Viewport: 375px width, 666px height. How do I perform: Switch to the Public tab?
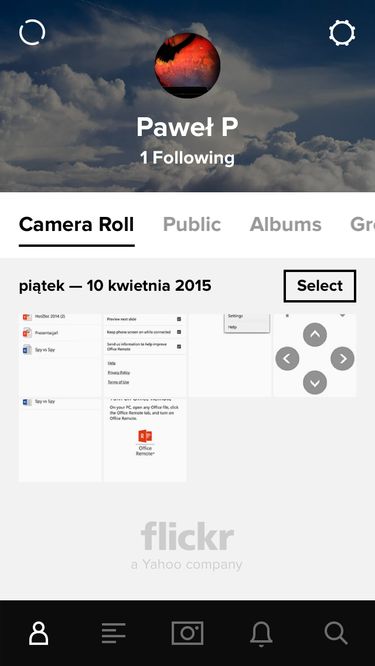(192, 224)
